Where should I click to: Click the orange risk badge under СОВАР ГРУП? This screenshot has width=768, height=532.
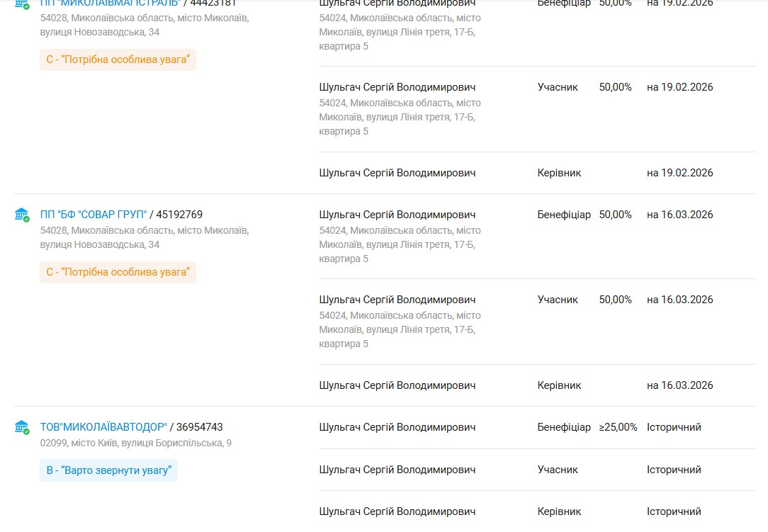(118, 272)
